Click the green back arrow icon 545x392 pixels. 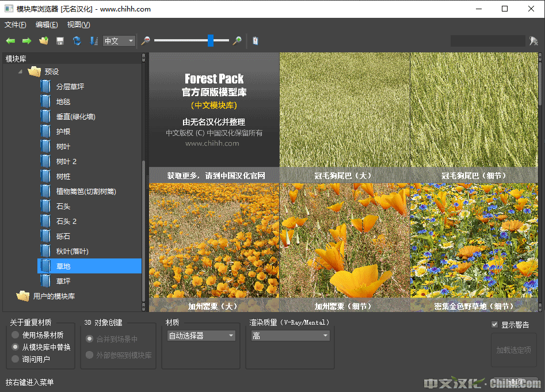coord(10,41)
